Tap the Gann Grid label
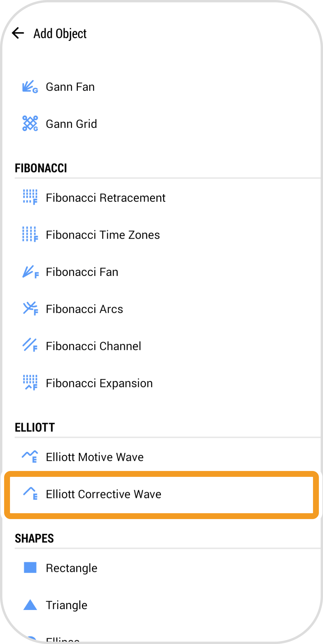The image size is (323, 644). coord(71,124)
